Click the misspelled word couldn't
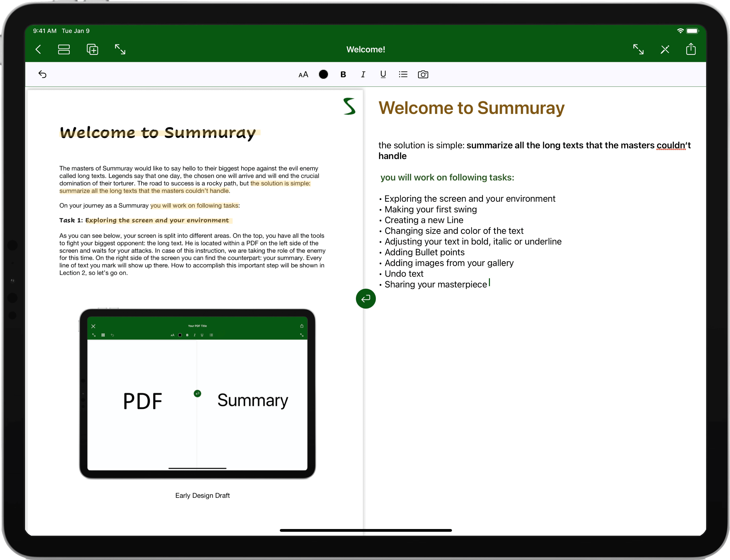 click(673, 145)
